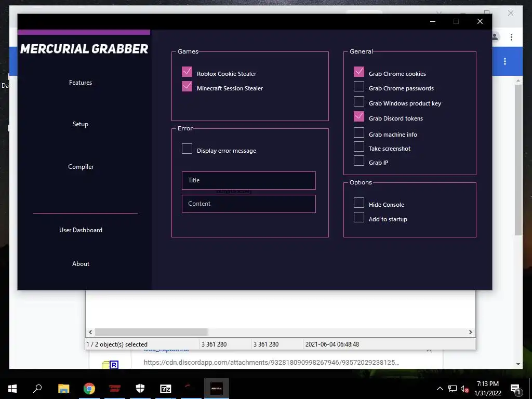Open the Features section in sidebar
This screenshot has width=532, height=399.
click(81, 83)
